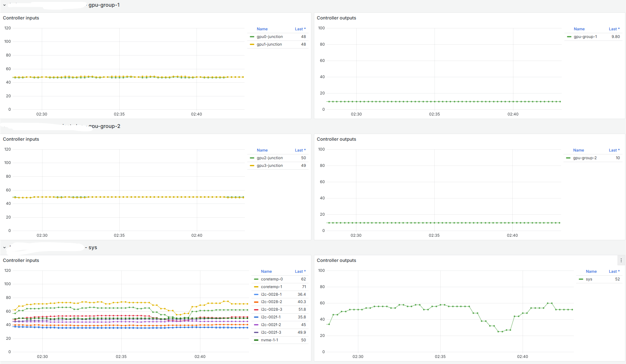This screenshot has height=364, width=626.
Task: Toggle the i2c-0028-1 series label
Action: [x=271, y=294]
